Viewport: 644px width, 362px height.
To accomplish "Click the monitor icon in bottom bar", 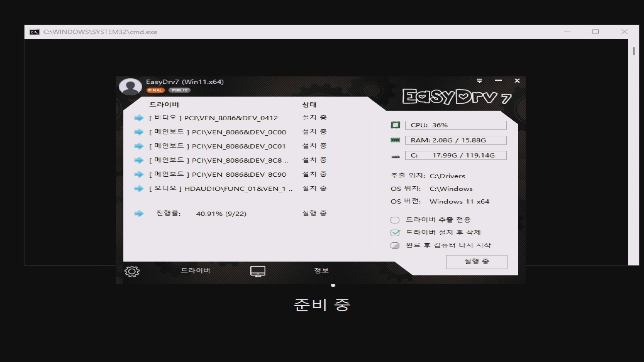I will 258,271.
